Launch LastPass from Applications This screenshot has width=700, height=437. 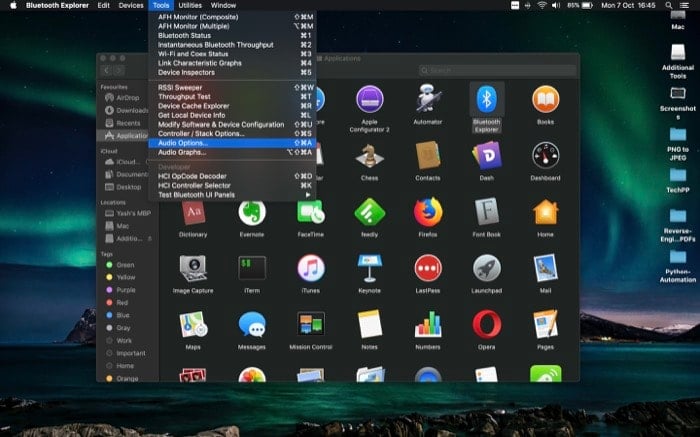tap(428, 268)
